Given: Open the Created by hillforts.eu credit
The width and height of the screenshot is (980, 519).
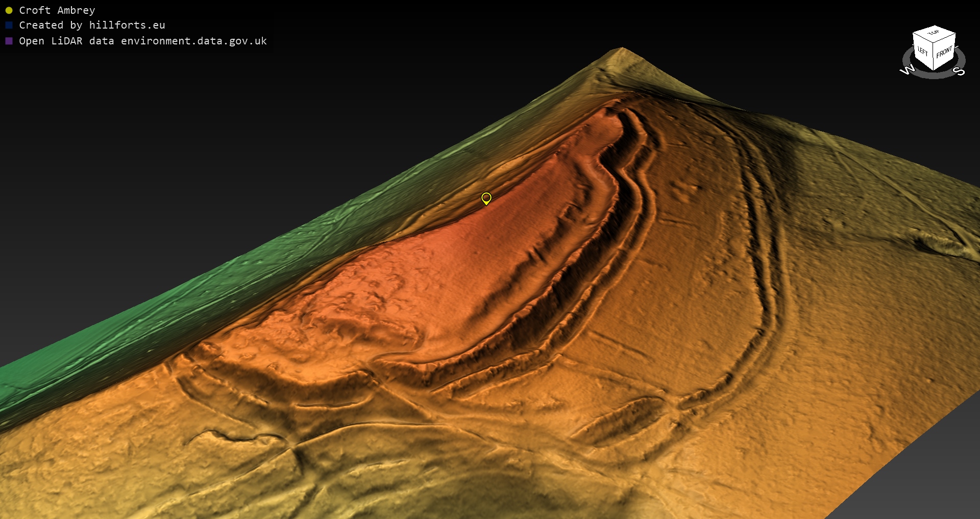Looking at the screenshot, I should pos(92,25).
